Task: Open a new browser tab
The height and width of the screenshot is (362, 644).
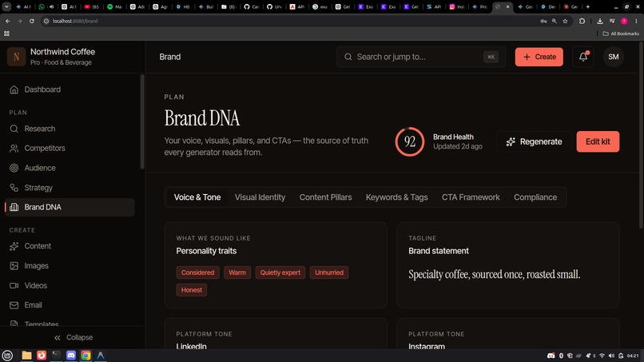Action: pos(588,6)
